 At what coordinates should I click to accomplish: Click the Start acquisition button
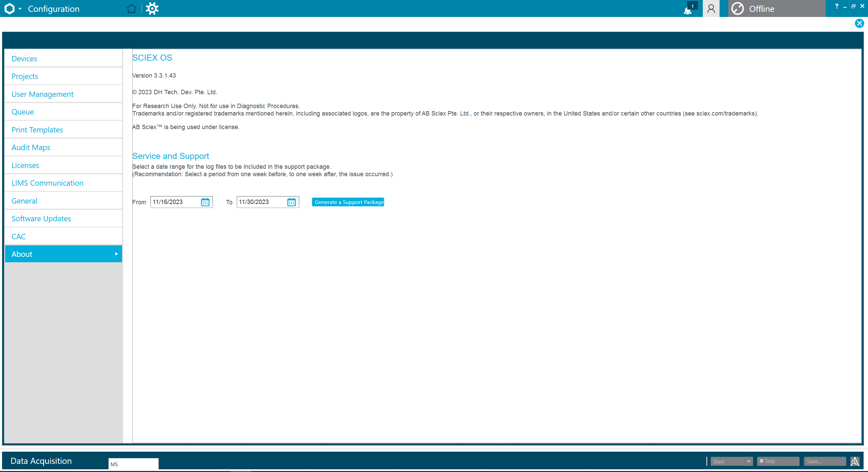728,461
